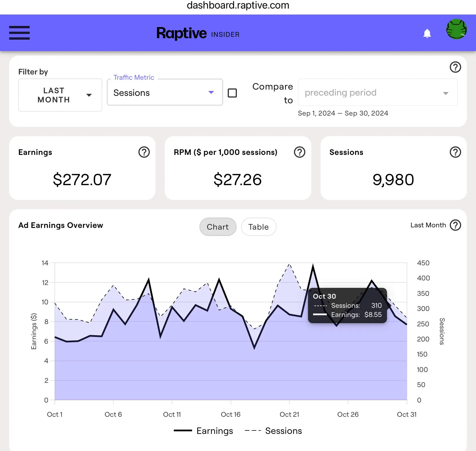Switch to the Chart view
Viewport: 476px width, 451px height.
click(218, 227)
